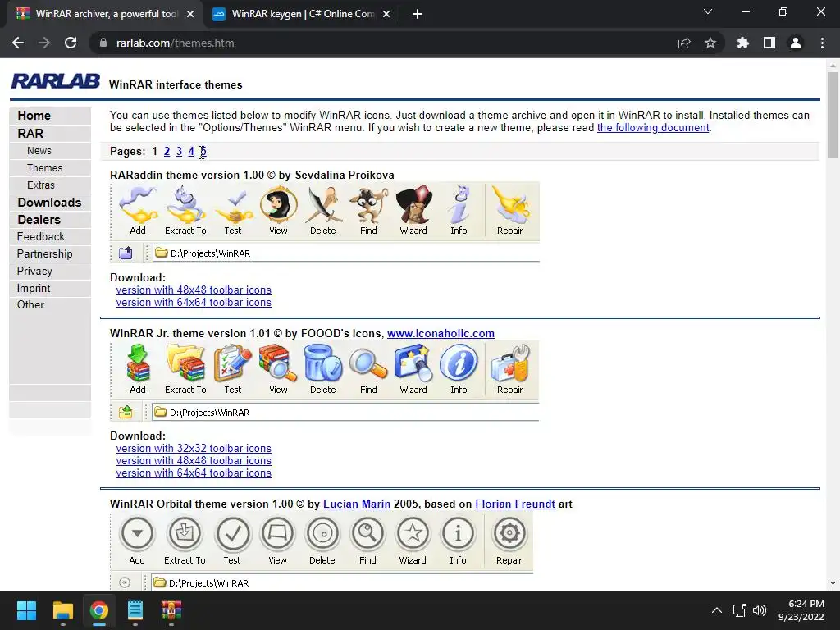The width and height of the screenshot is (840, 630).
Task: Expand the tab search chevron
Action: 708,11
